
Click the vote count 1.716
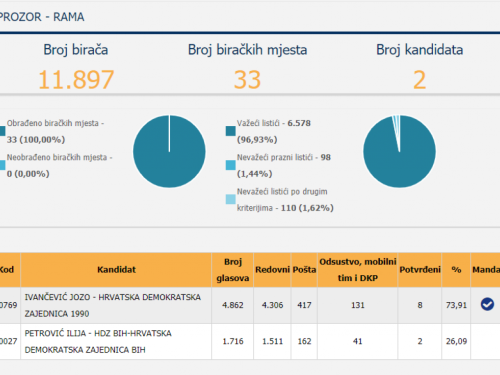point(233,341)
